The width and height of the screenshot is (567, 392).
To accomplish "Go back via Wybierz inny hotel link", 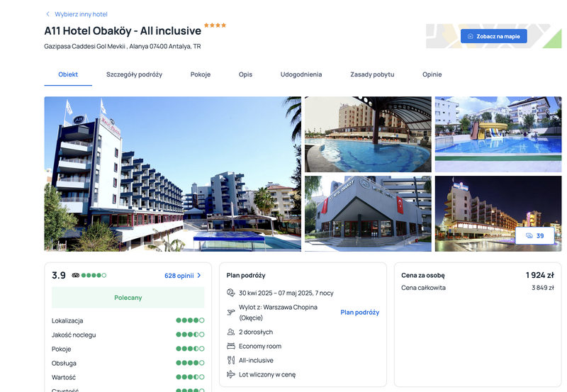I will pos(81,14).
